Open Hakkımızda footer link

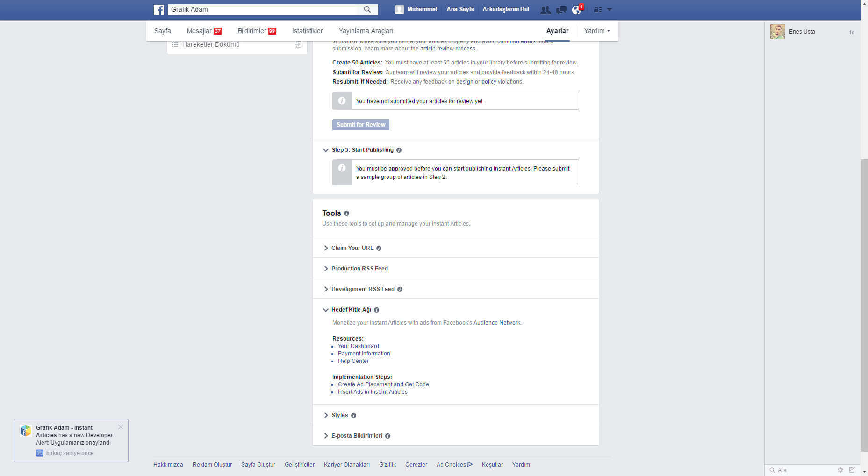[x=168, y=465]
